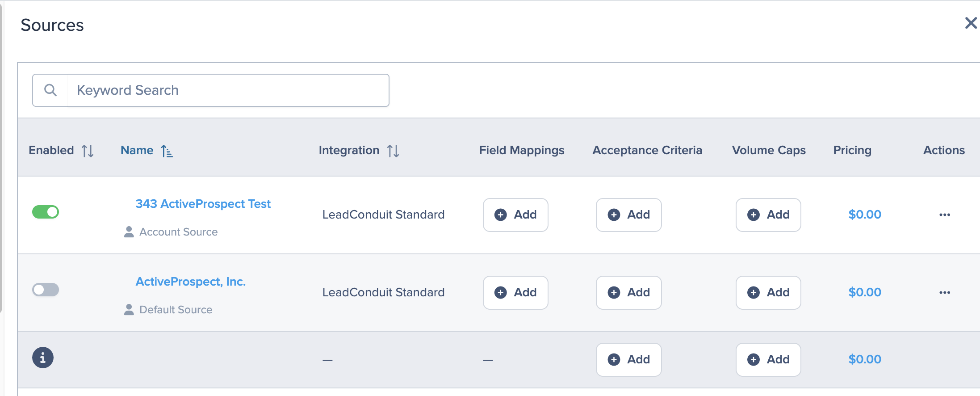The width and height of the screenshot is (980, 396).
Task: Open actions menu for ActiveProspect, Inc.
Action: click(945, 292)
